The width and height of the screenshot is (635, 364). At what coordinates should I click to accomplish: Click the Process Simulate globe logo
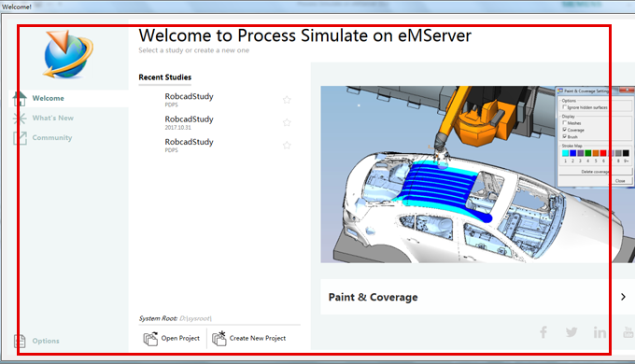(x=68, y=54)
